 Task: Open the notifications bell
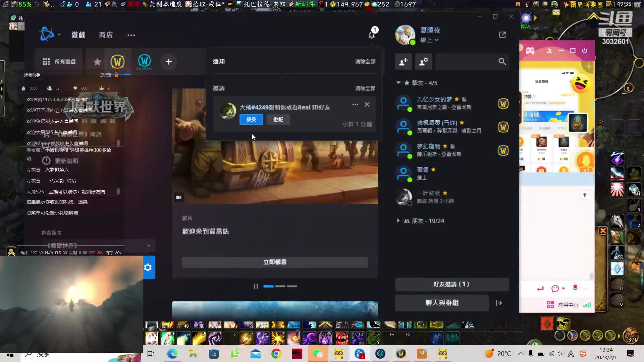tap(372, 35)
